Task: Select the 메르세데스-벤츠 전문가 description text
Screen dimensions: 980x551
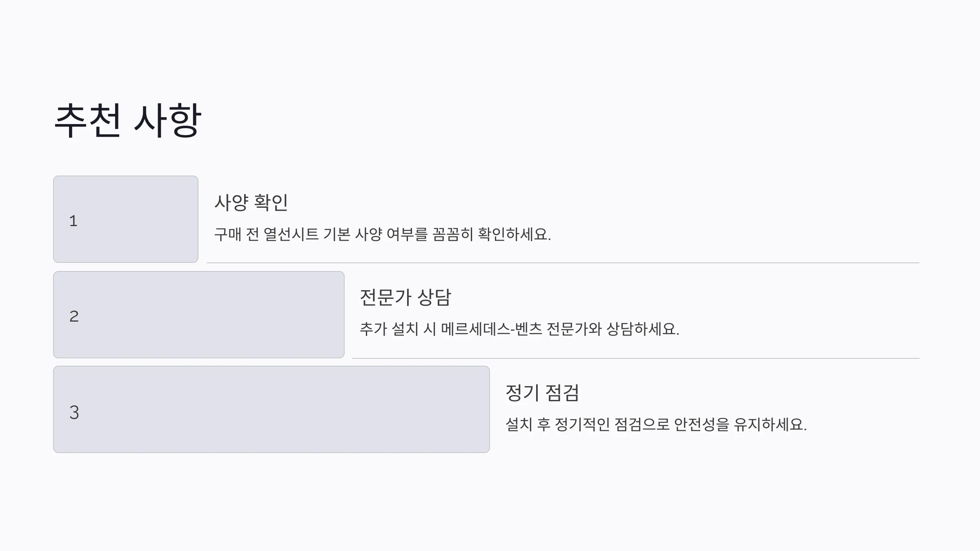Action: (x=519, y=329)
